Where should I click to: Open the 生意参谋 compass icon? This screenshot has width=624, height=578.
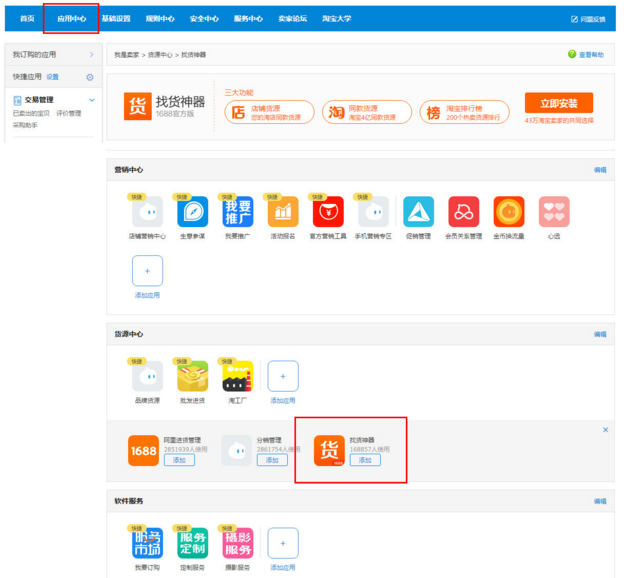[x=193, y=212]
